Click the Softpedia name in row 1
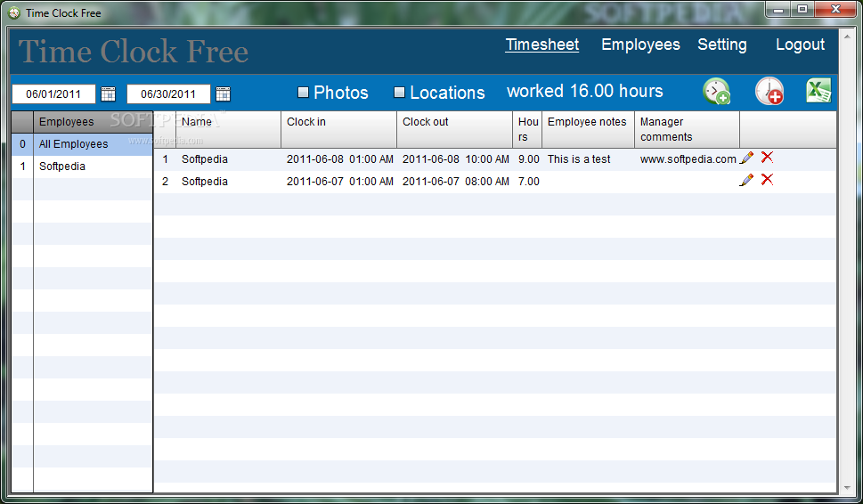 (205, 159)
